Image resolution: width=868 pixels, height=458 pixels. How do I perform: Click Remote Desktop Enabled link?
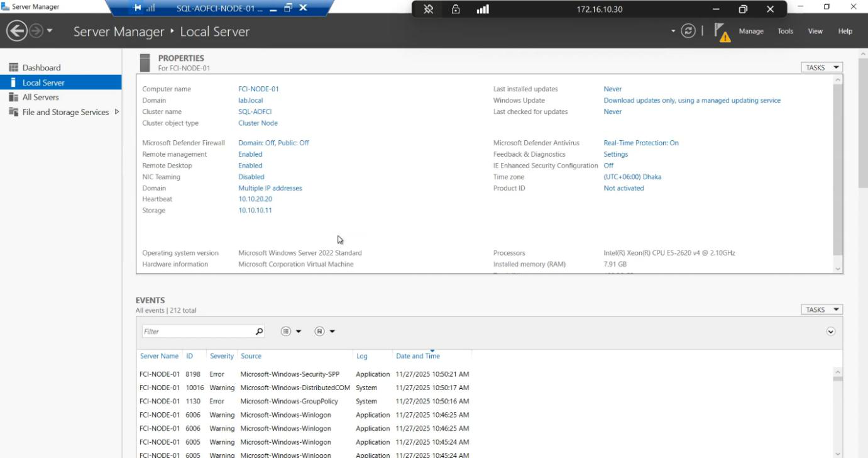click(250, 165)
